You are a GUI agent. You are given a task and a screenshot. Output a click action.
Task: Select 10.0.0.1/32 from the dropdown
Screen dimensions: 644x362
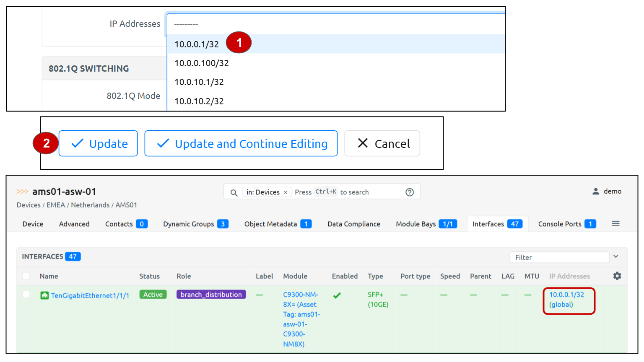(x=197, y=44)
